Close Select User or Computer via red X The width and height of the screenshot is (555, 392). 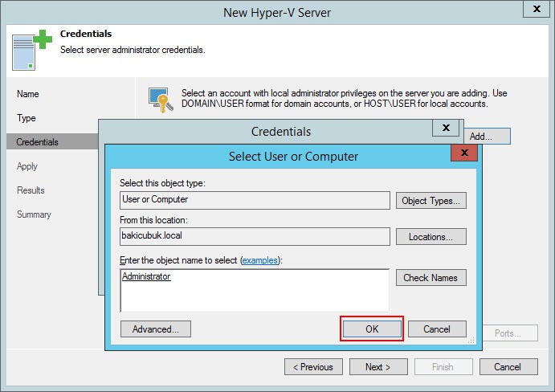click(x=464, y=153)
